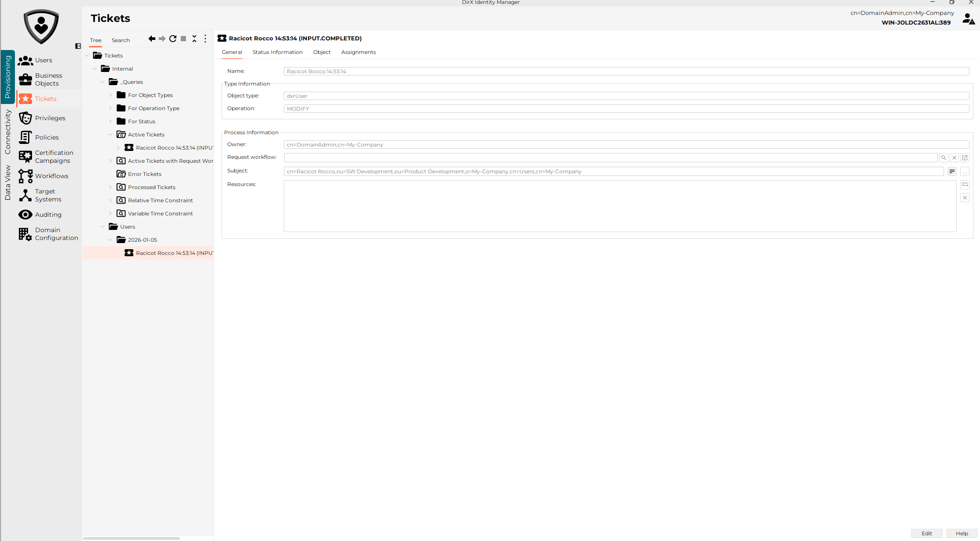Image resolution: width=980 pixels, height=541 pixels.
Task: Click the Subject field
Action: (x=614, y=172)
